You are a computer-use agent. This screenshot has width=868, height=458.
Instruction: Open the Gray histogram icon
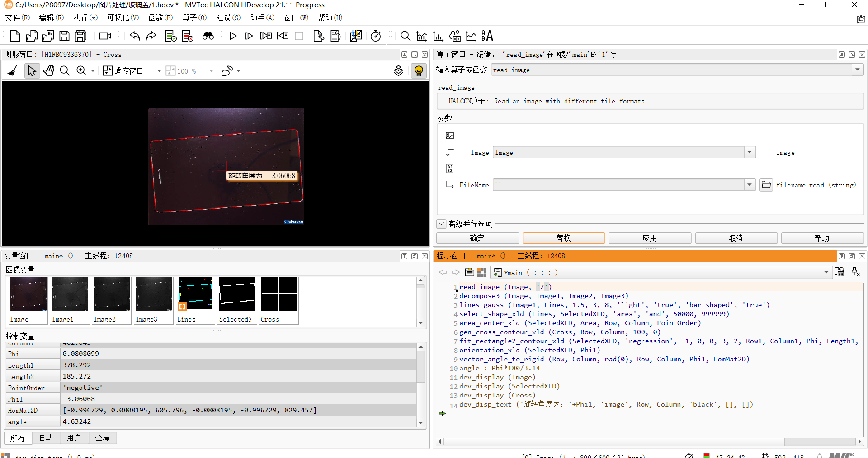tap(422, 36)
